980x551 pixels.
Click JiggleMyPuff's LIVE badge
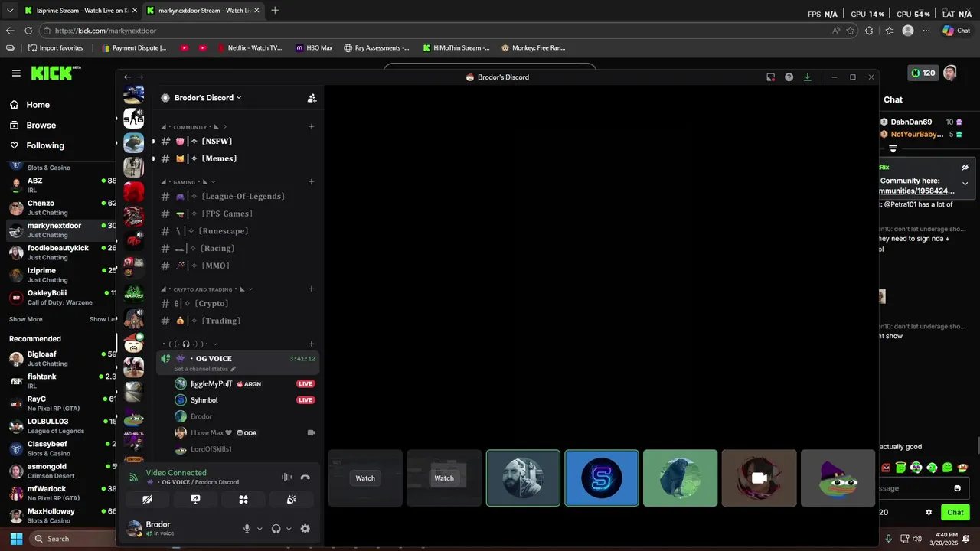coord(305,383)
